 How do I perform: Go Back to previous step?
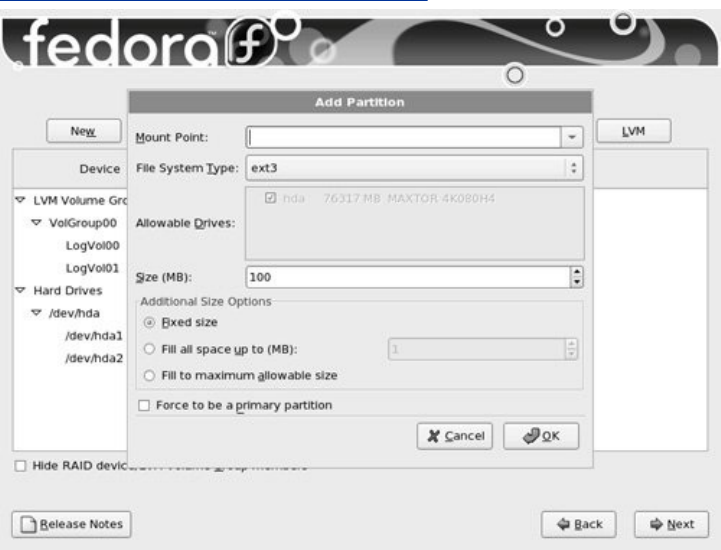[x=578, y=524]
